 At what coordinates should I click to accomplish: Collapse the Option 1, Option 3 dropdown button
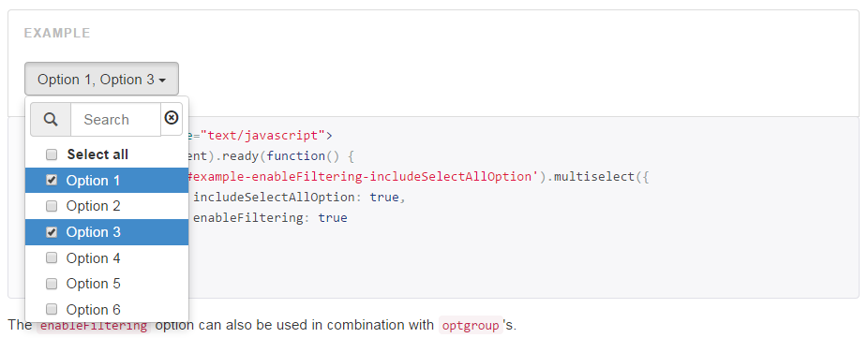coord(101,79)
